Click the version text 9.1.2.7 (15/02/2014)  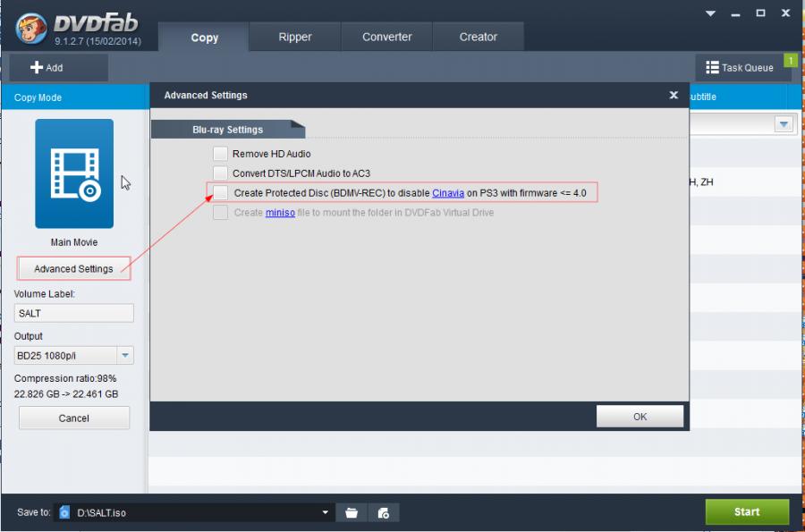[98, 41]
